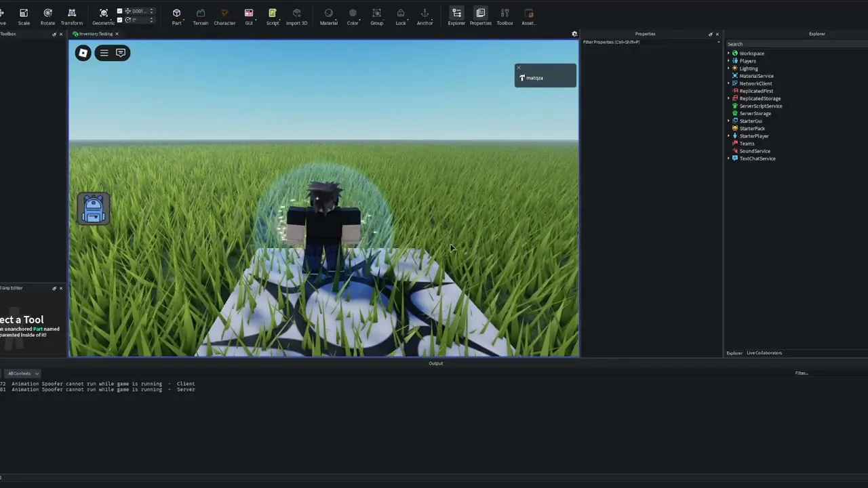Click the Anchor tool icon
The image size is (868, 488).
(425, 16)
